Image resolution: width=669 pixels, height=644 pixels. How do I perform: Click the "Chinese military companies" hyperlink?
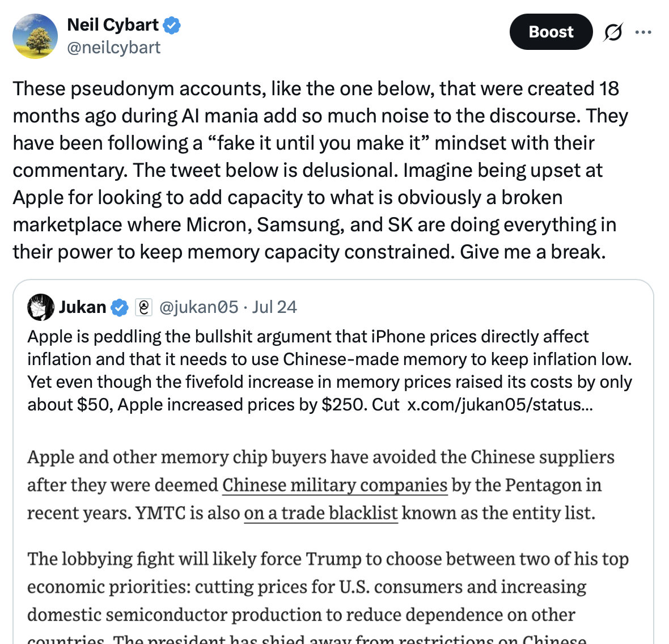pyautogui.click(x=335, y=485)
